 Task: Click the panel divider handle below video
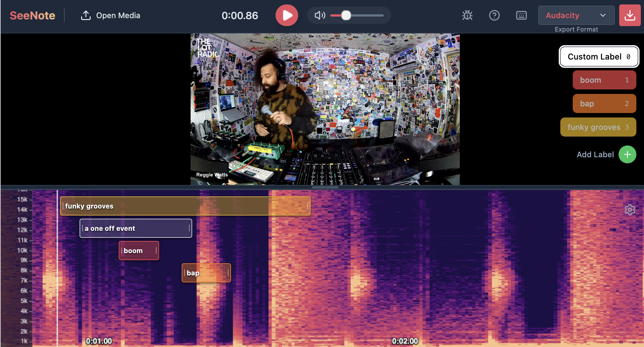(325, 188)
